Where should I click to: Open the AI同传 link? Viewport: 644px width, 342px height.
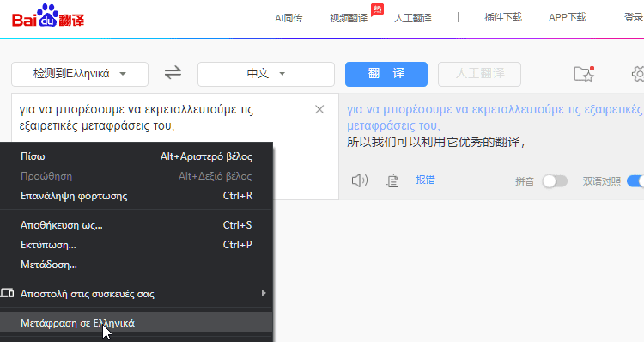(x=289, y=18)
